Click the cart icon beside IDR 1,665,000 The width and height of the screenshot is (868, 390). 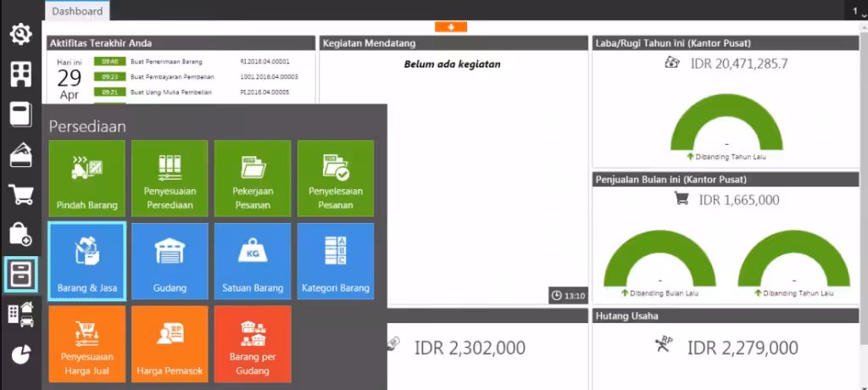(x=682, y=198)
